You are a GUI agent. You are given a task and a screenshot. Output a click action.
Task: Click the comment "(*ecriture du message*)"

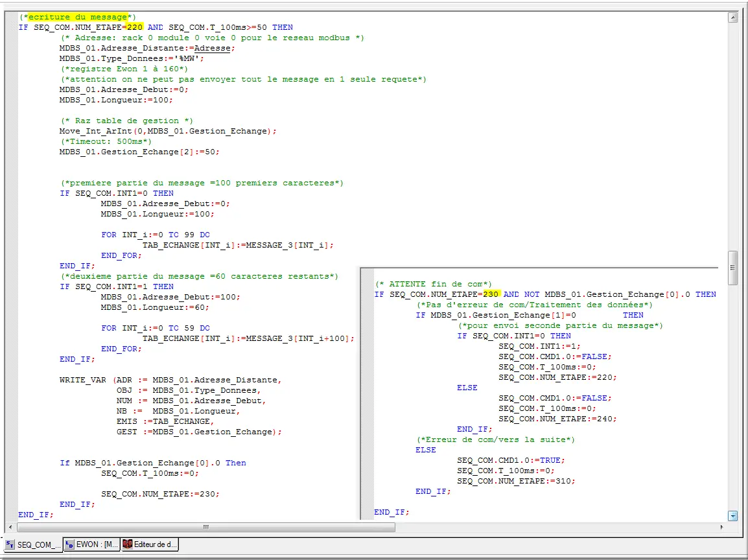coord(77,17)
